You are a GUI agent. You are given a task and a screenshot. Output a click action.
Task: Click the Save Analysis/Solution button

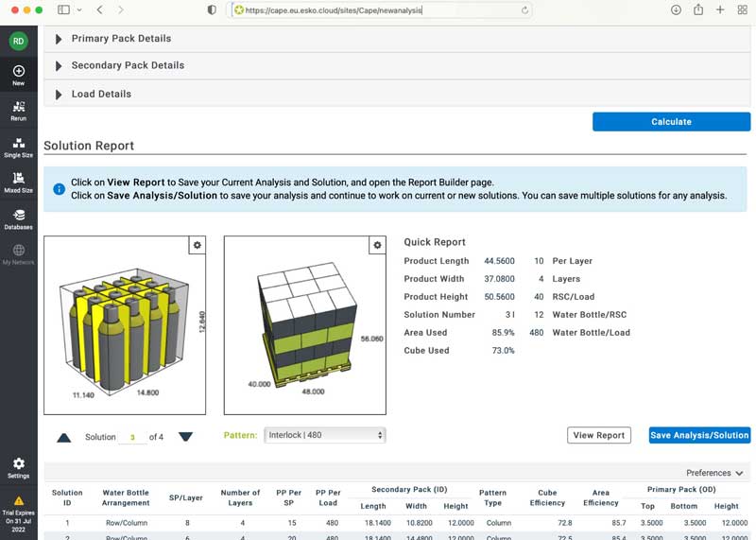699,435
